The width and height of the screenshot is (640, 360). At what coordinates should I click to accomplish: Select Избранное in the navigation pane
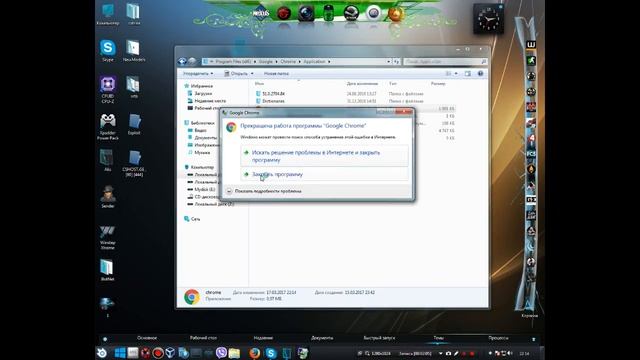(202, 86)
